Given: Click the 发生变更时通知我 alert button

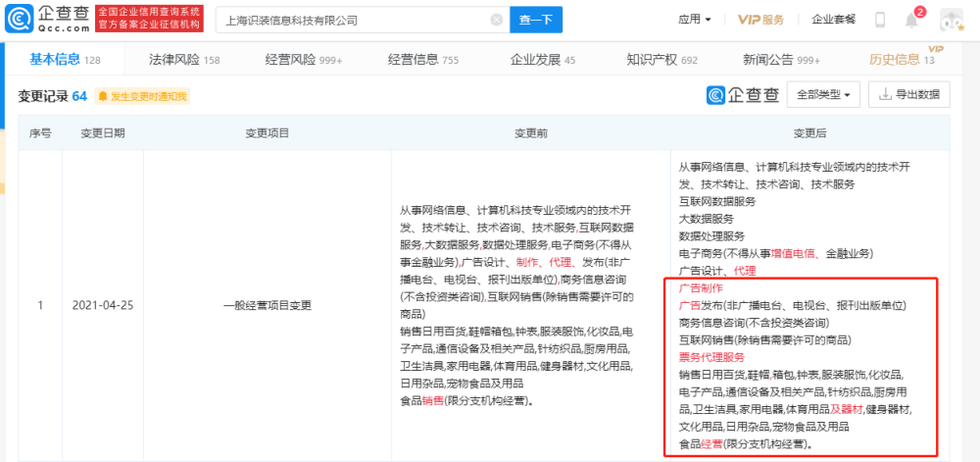Looking at the screenshot, I should point(142,96).
